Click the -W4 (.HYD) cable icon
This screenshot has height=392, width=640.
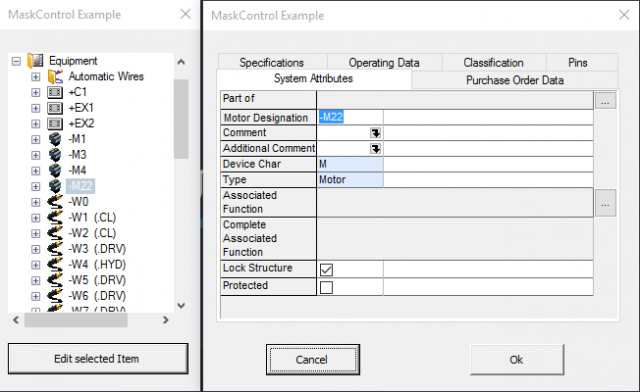pyautogui.click(x=55, y=264)
